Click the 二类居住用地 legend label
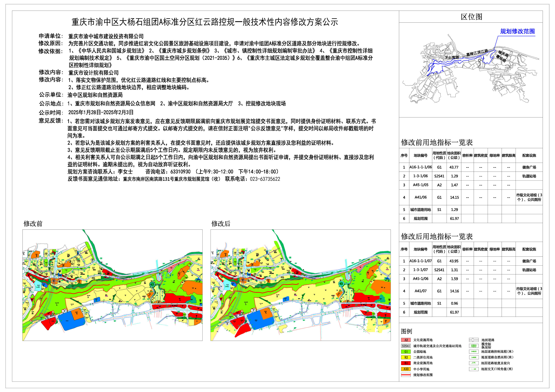Viewport: 555px width, 392px height. click(x=423, y=357)
